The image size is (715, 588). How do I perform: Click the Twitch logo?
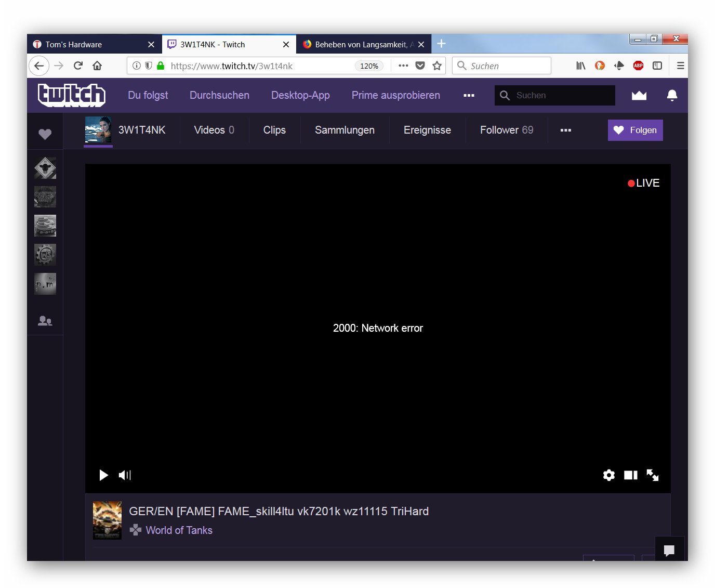click(72, 95)
